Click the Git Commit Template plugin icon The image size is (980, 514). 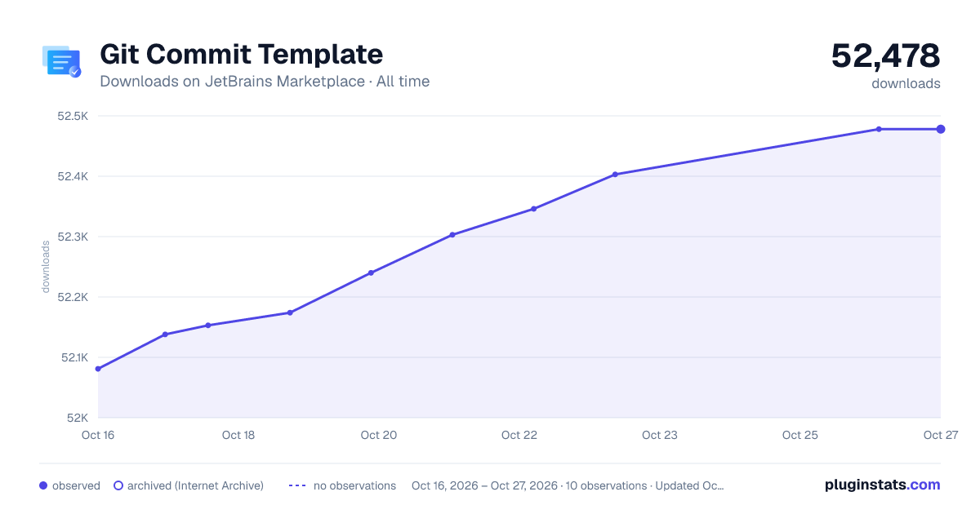coord(61,61)
